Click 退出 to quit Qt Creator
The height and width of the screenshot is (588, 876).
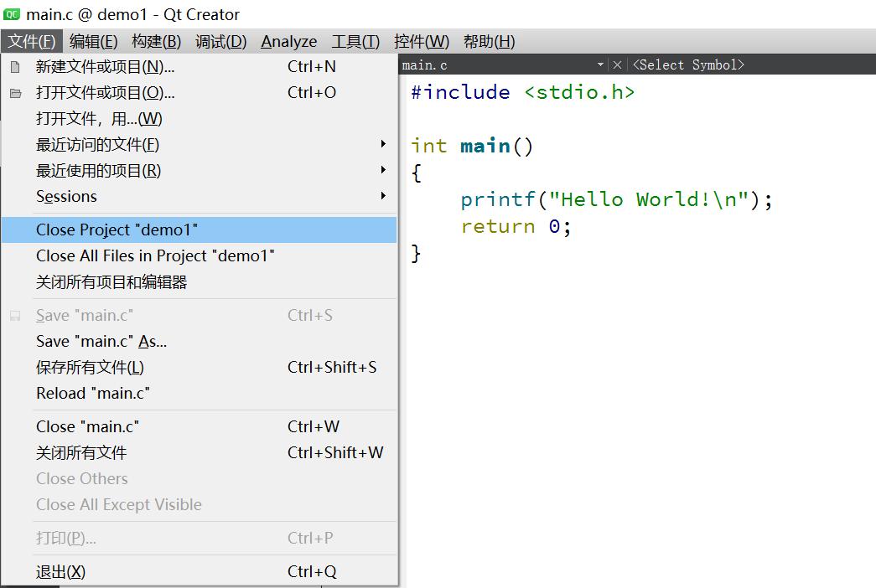tap(60, 571)
